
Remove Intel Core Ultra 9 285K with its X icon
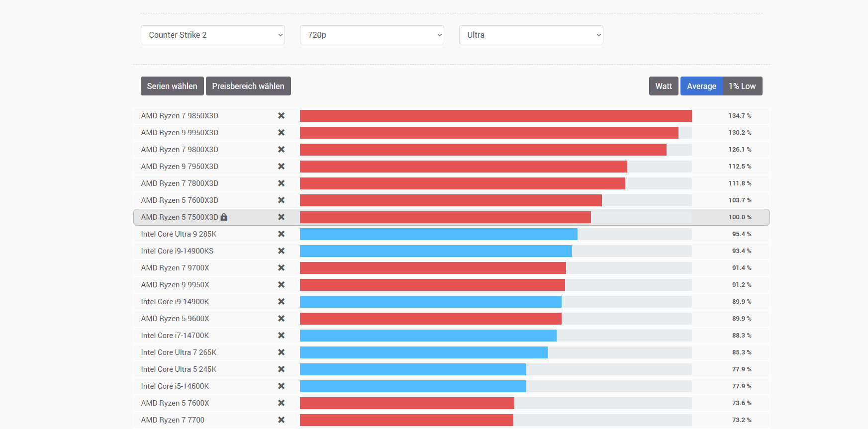click(281, 234)
